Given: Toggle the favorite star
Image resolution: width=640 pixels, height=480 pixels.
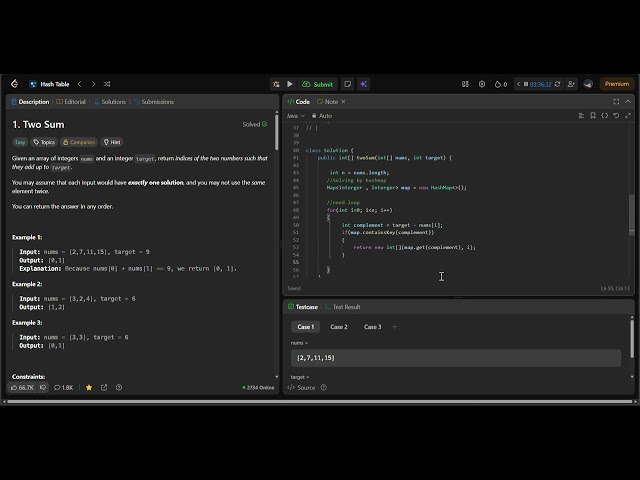Looking at the screenshot, I should point(89,387).
